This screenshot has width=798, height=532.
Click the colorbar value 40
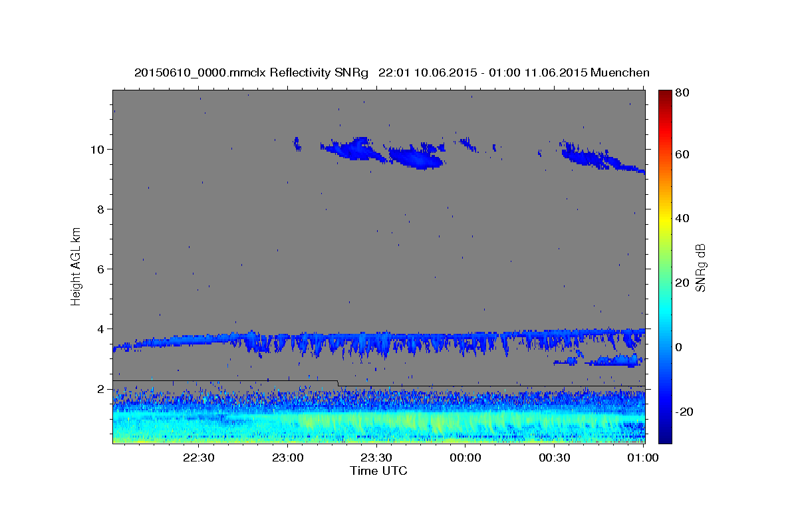tap(682, 218)
